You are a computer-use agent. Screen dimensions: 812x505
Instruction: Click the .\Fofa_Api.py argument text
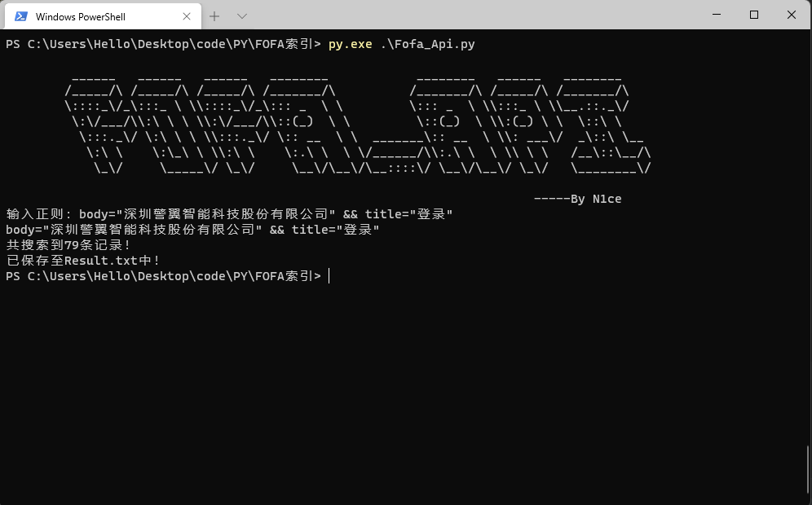coord(428,44)
